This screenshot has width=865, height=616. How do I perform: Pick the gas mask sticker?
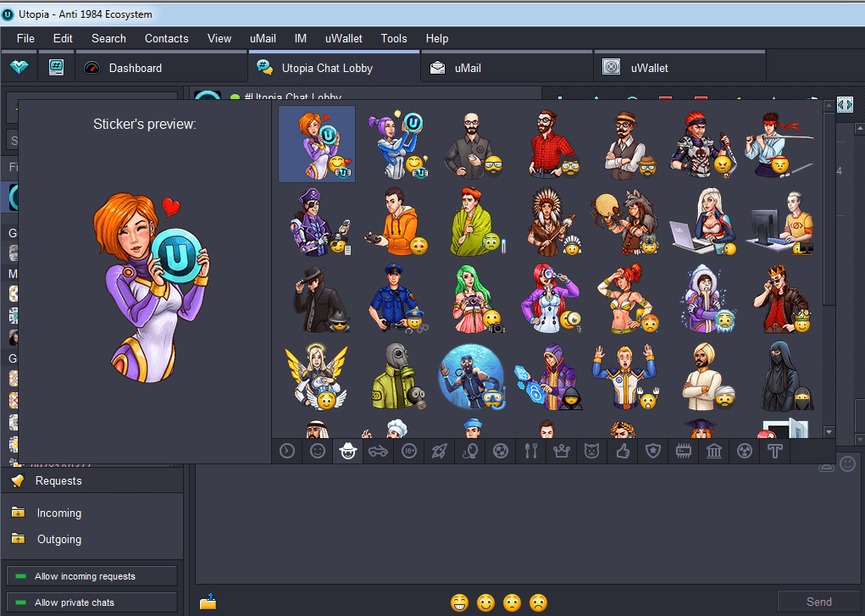coord(397,376)
